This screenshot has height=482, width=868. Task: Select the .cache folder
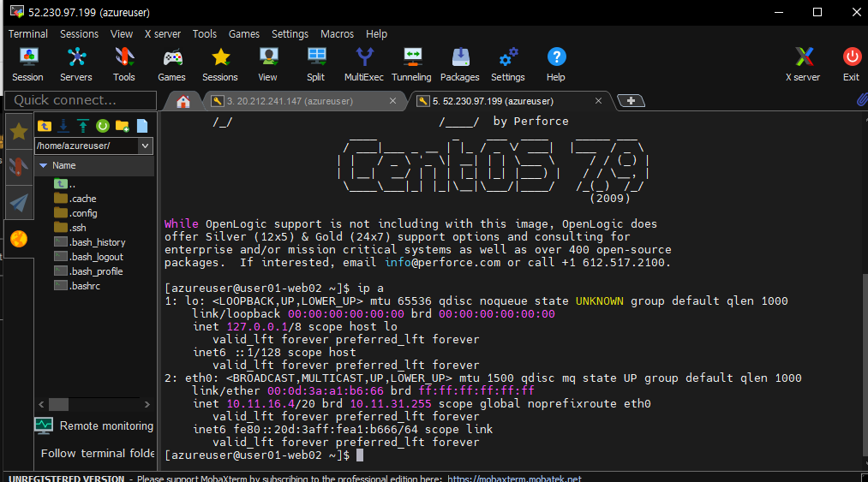tap(75, 198)
